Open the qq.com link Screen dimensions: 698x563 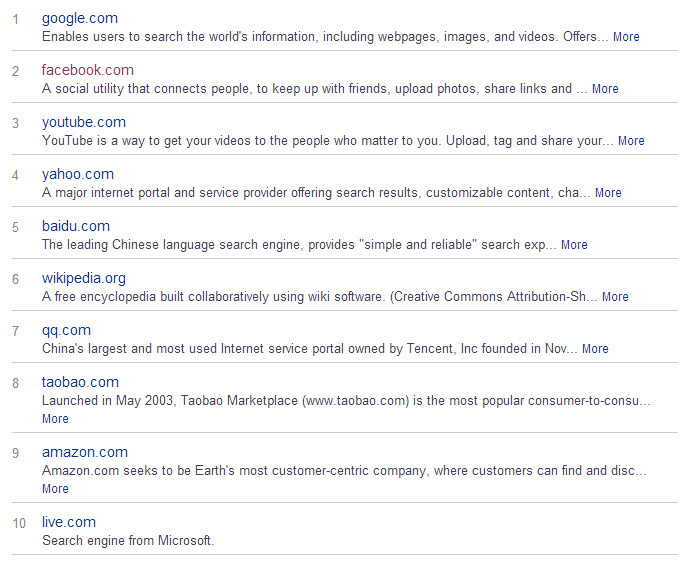66,331
